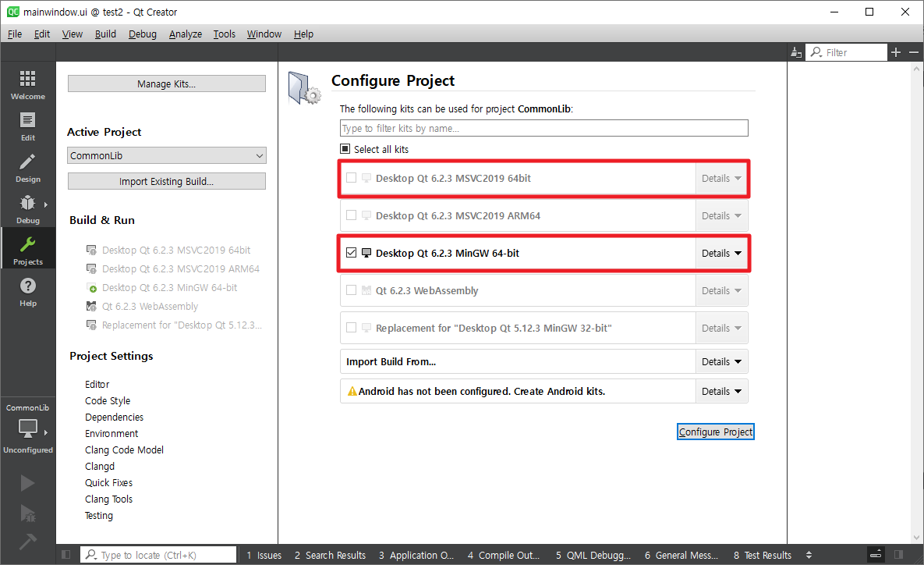Check Replacement for Desktop Qt 5.12.3 kit
The width and height of the screenshot is (924, 565).
(x=351, y=327)
